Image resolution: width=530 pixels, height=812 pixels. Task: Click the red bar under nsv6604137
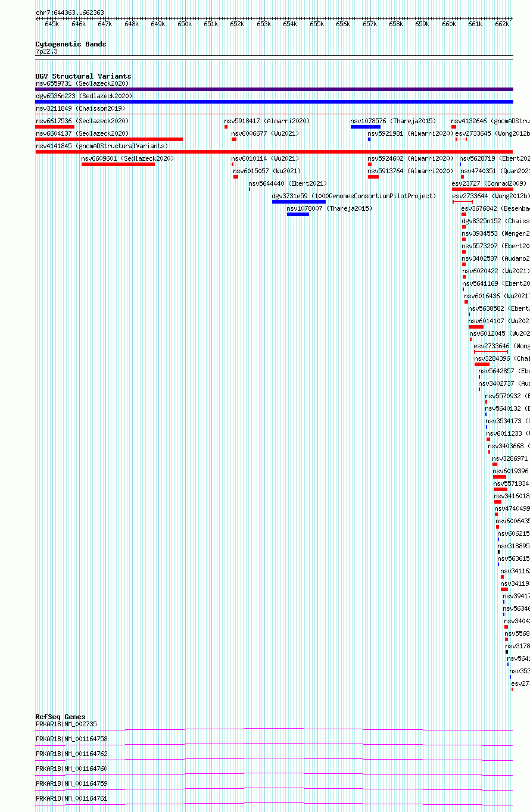(x=109, y=139)
